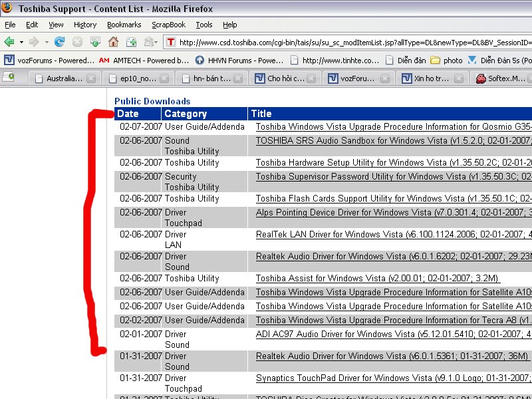Open Toshiba Supervisor Password Utility link

394,177
